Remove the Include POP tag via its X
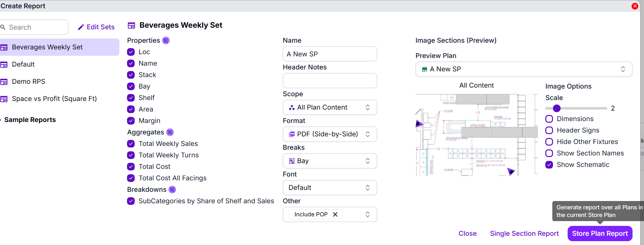The width and height of the screenshot is (644, 245). point(335,214)
